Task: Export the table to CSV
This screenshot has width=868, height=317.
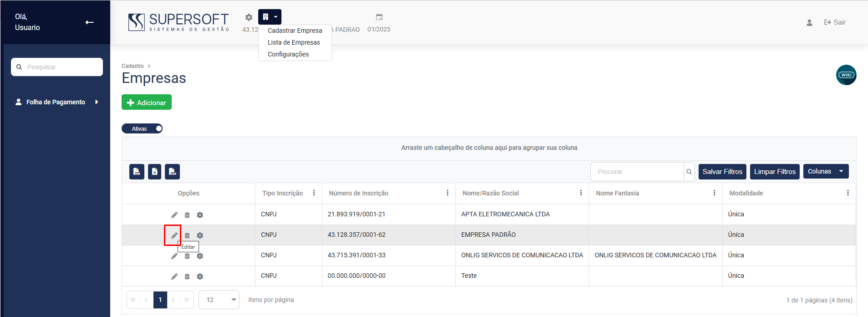Action: point(172,172)
